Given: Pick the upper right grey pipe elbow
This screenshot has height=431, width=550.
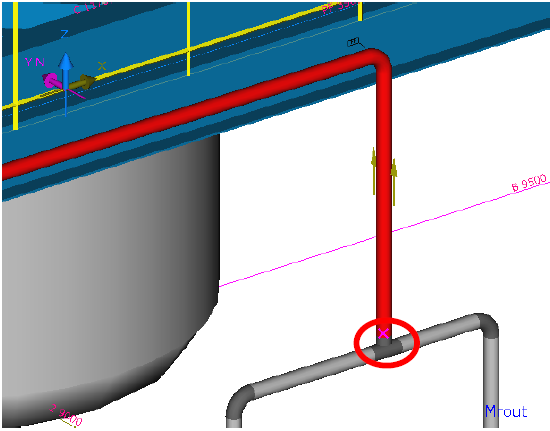Looking at the screenshot, I should 487,324.
